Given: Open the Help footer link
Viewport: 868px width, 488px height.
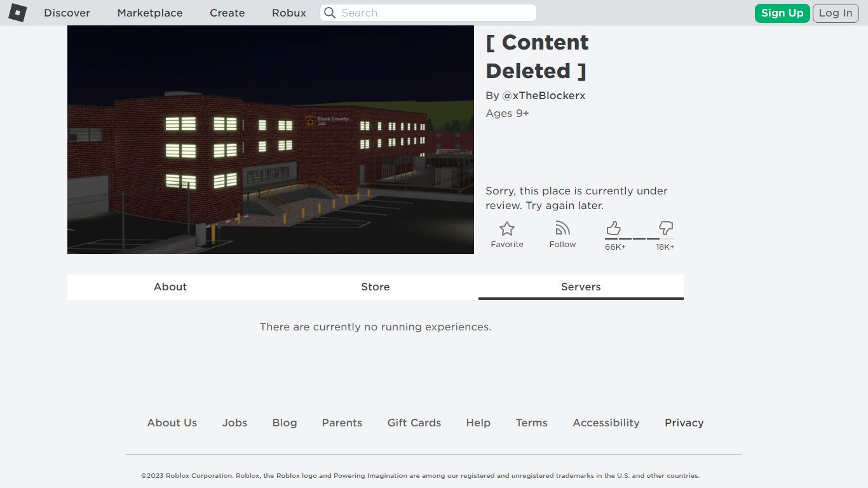Looking at the screenshot, I should pyautogui.click(x=478, y=423).
